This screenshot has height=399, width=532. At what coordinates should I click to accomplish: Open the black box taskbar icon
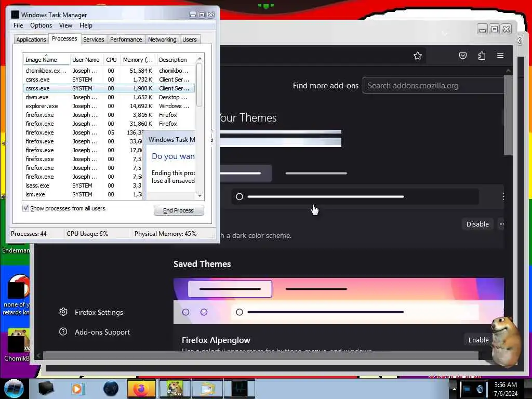(46, 389)
